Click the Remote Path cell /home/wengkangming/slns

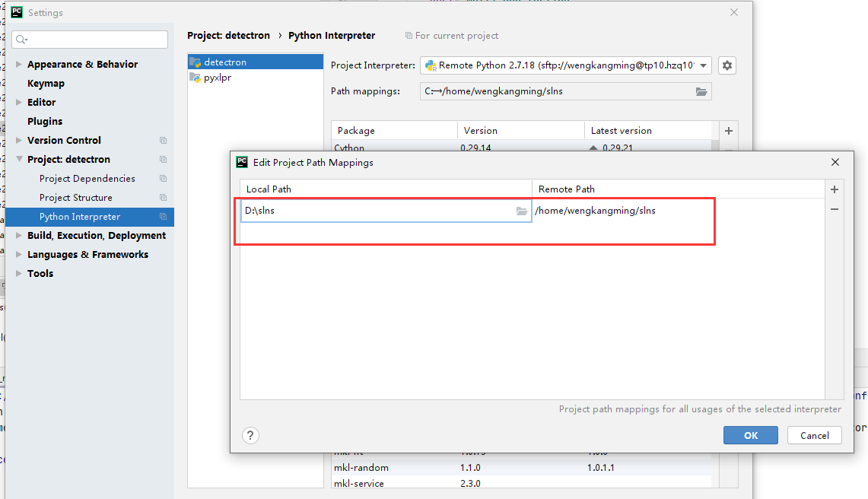(x=678, y=211)
